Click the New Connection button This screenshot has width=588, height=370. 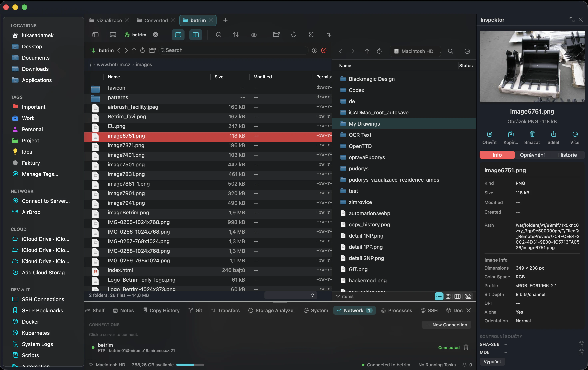[446, 325]
